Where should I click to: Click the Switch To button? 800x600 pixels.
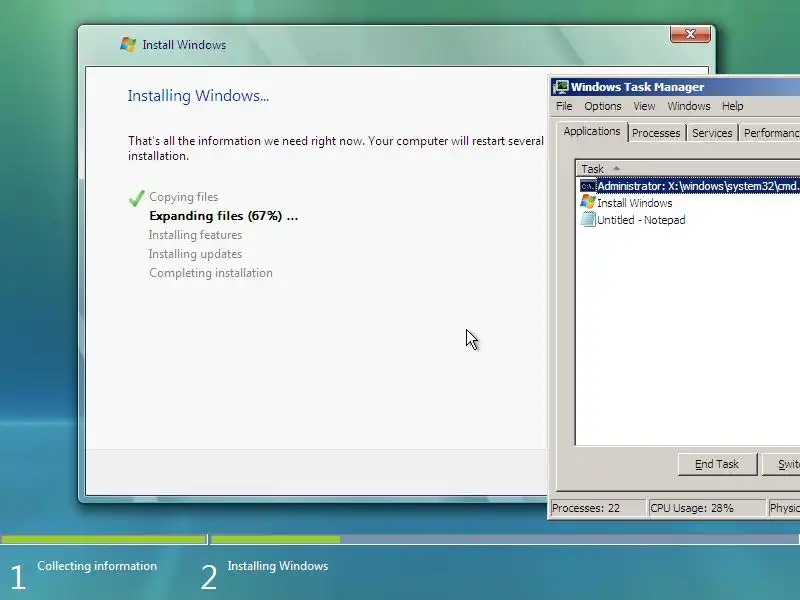point(782,464)
